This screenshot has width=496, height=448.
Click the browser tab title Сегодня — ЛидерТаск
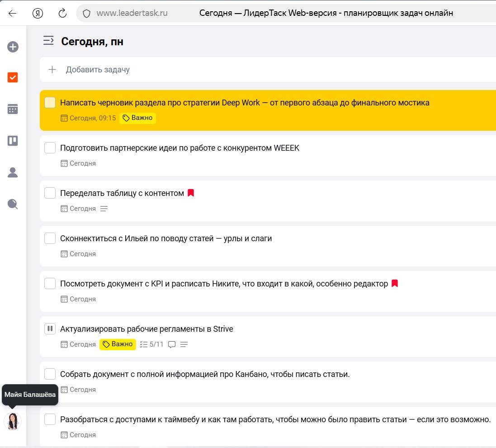[x=326, y=13]
